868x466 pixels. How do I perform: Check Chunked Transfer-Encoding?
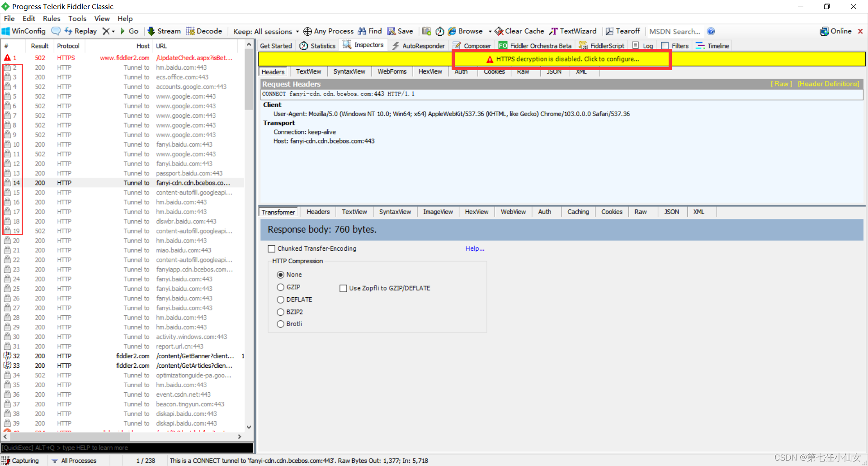coord(272,249)
